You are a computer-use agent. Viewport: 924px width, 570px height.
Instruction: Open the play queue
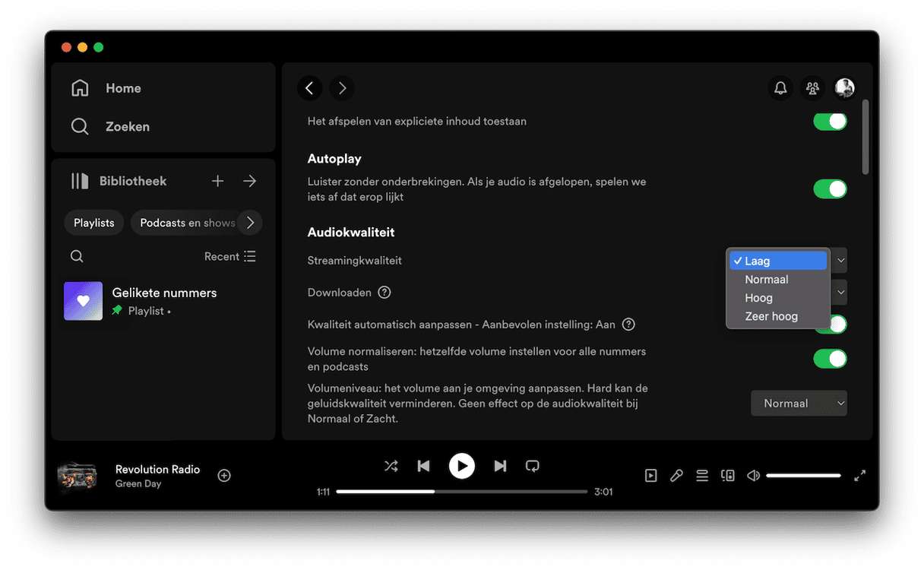pos(702,476)
